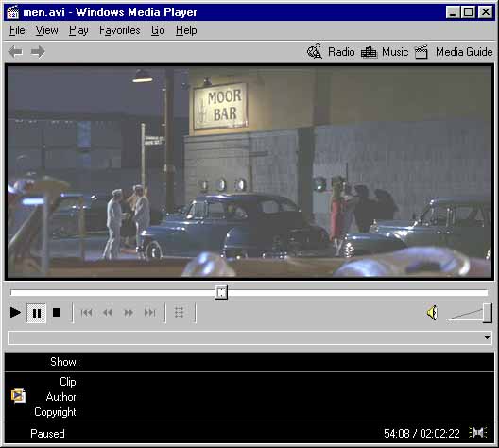Viewport: 499px width, 448px height.
Task: Open the Favorites menu
Action: [x=120, y=30]
